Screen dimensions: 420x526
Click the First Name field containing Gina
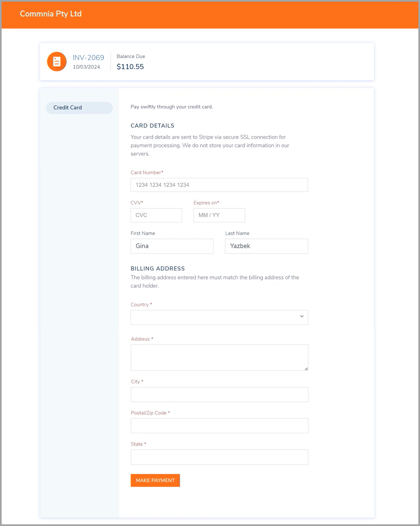pyautogui.click(x=172, y=246)
